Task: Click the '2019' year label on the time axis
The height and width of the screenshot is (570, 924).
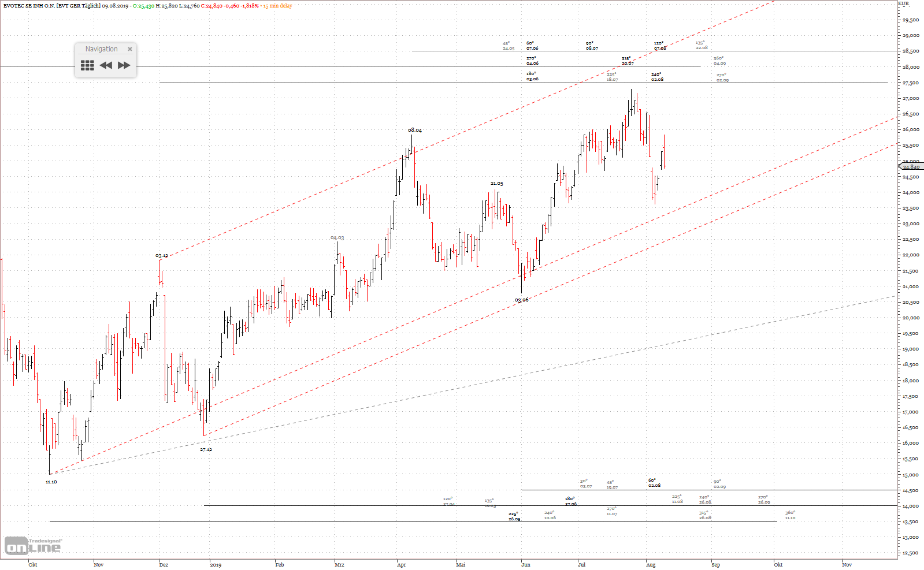Action: click(216, 565)
